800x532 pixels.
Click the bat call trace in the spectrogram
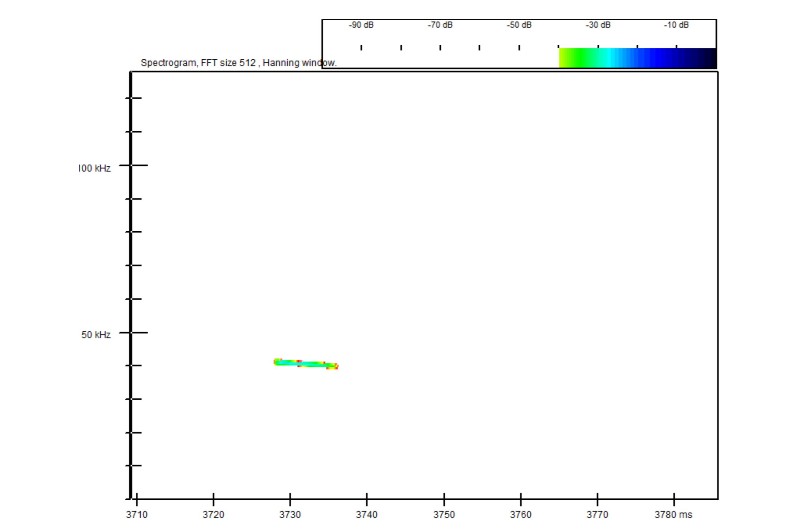(306, 364)
